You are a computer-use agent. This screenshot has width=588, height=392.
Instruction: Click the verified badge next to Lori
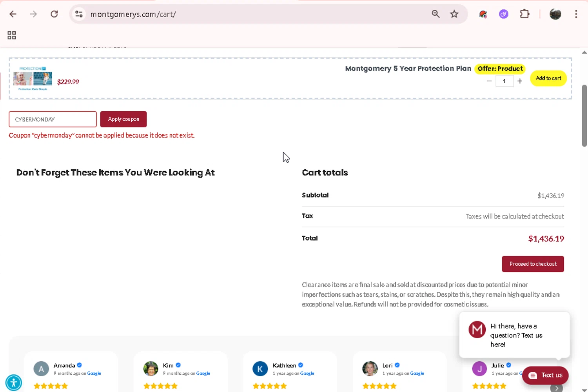397,365
